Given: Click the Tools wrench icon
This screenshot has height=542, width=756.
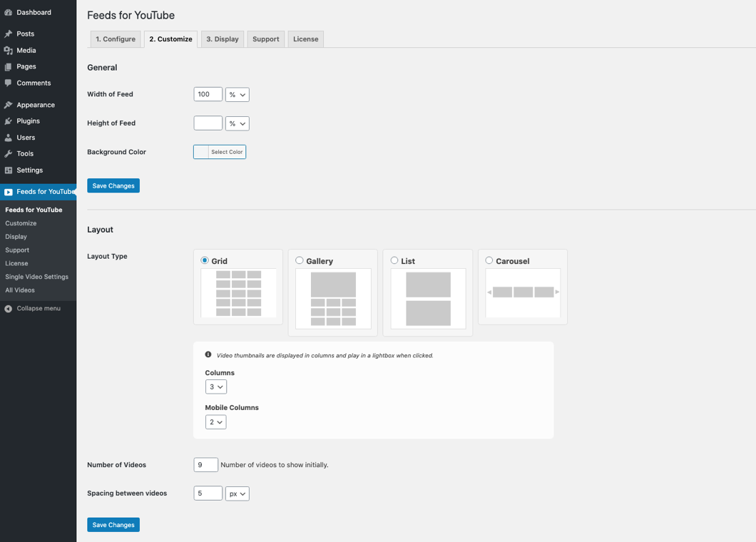Looking at the screenshot, I should click(x=9, y=154).
